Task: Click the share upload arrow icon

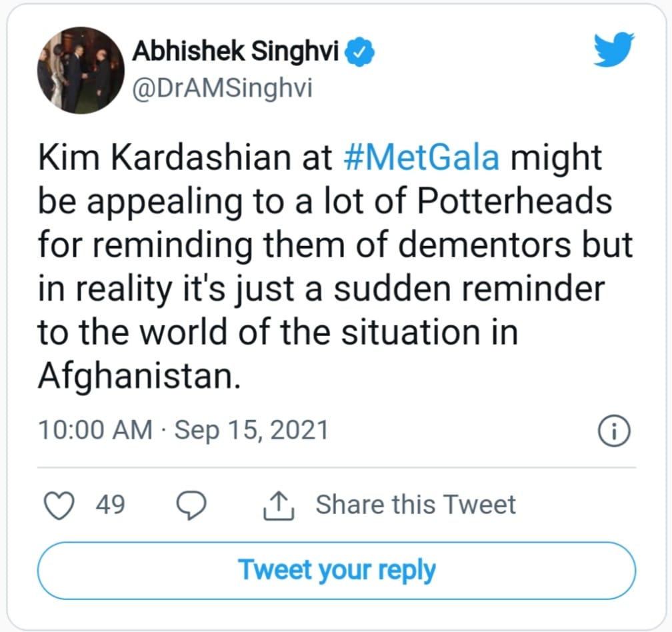Action: pos(279,506)
